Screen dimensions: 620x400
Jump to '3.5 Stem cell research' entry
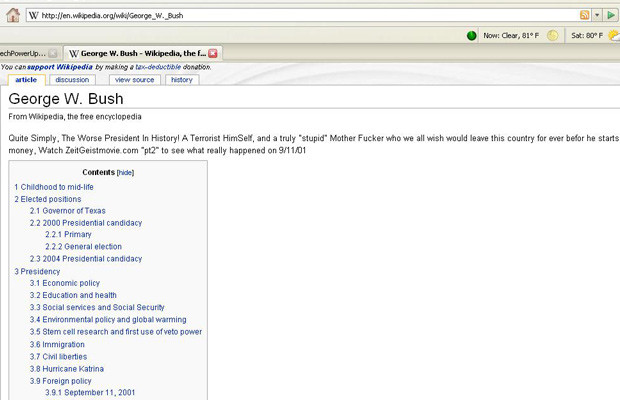pyautogui.click(x=116, y=332)
